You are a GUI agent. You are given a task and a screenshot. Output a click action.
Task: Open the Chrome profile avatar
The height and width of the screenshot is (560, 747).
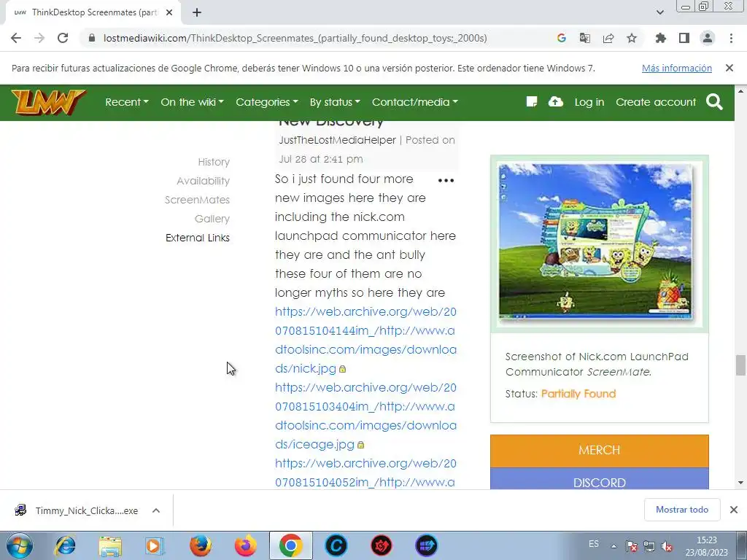coord(708,38)
